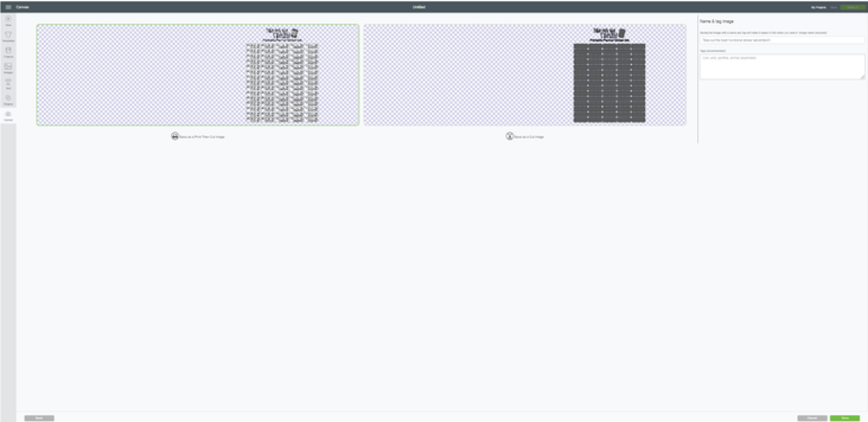Click Save as a Cut image label
Screen dimensions: 868x422
(530, 137)
